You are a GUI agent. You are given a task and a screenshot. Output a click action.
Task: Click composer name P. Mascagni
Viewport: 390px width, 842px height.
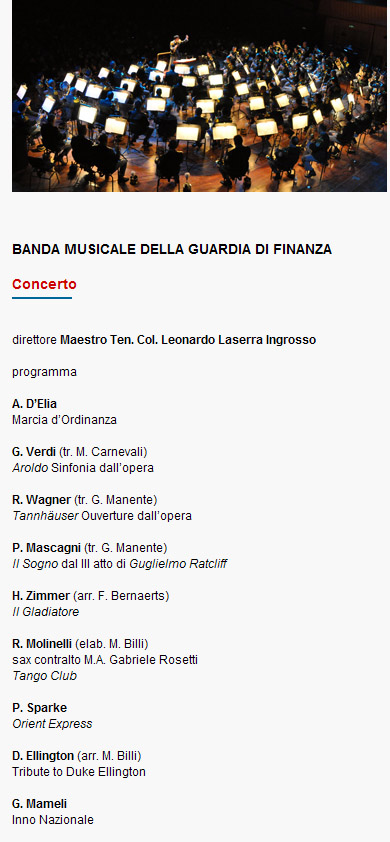click(46, 548)
